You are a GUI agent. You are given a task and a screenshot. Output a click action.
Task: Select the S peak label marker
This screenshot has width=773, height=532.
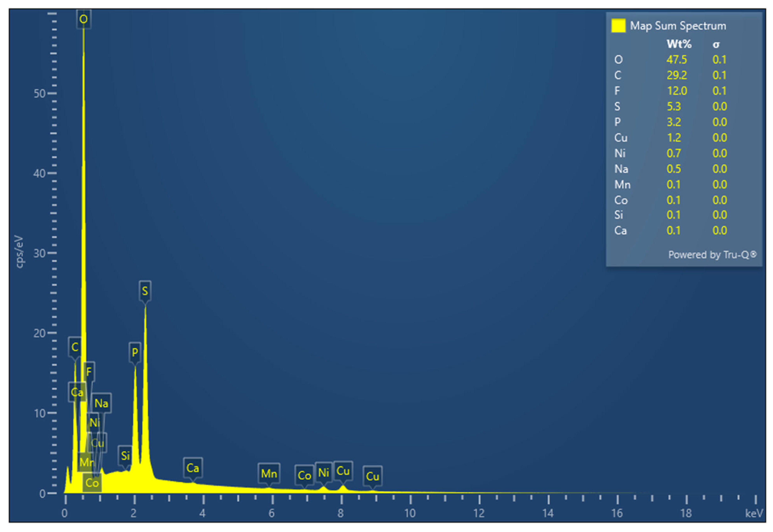pos(145,291)
